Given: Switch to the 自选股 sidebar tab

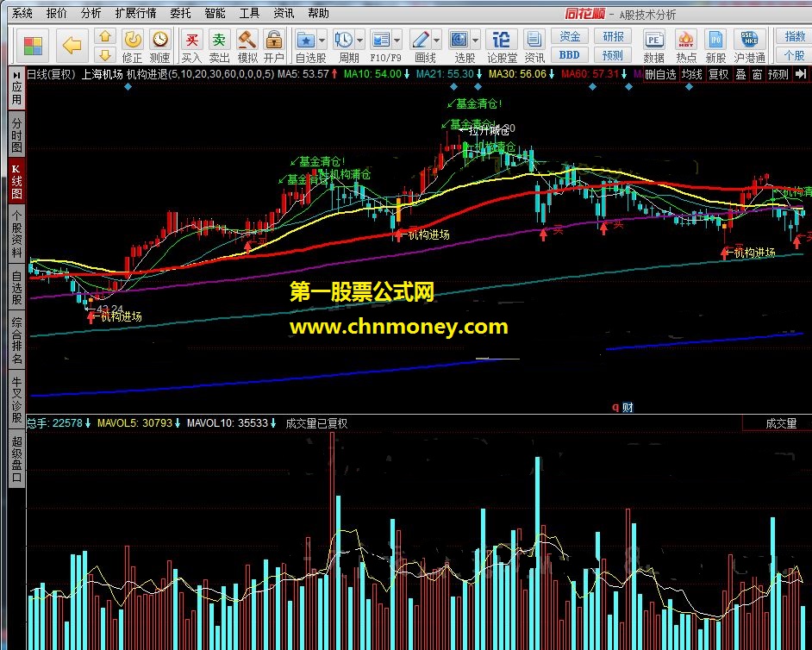Looking at the screenshot, I should (x=17, y=287).
